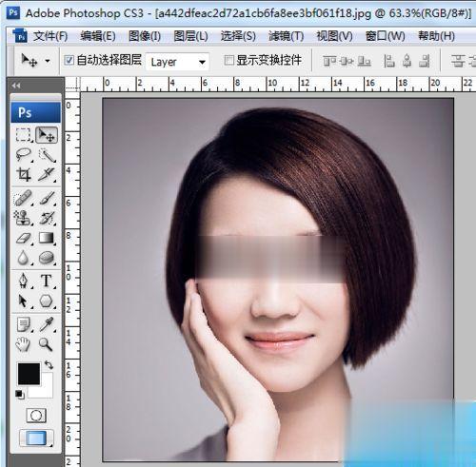Image resolution: width=476 pixels, height=467 pixels.
Task: Toggle Quick Mask mode button
Action: [x=36, y=416]
